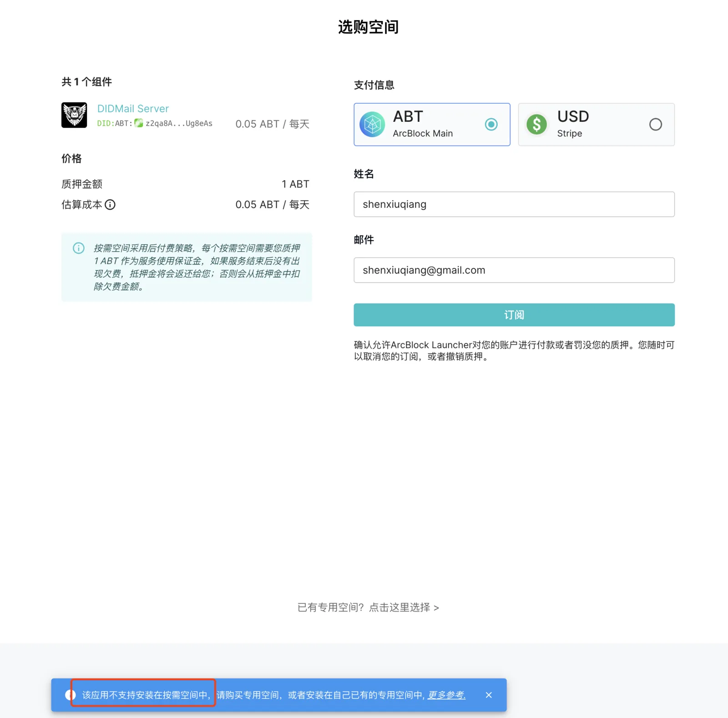
Task: Focus the 邮件 email input field
Action: [514, 270]
